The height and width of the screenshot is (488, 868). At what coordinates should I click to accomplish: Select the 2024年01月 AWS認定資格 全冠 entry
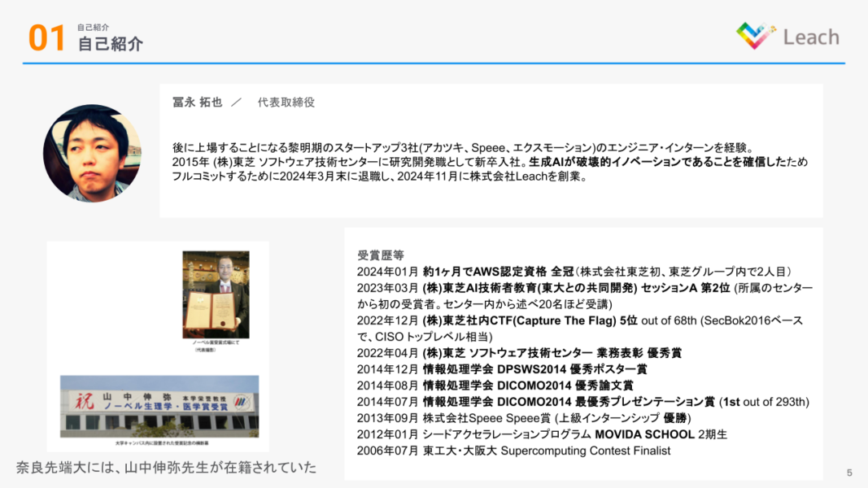574,272
